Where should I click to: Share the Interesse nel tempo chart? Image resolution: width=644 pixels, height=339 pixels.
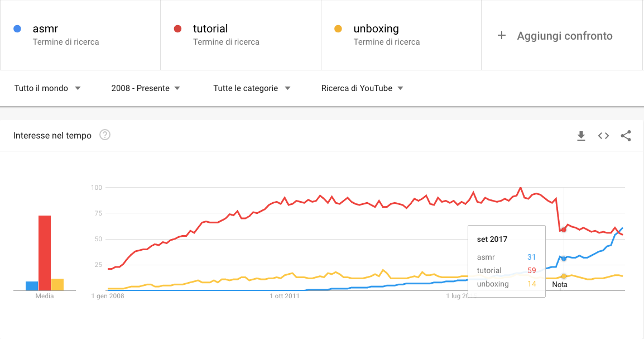626,136
